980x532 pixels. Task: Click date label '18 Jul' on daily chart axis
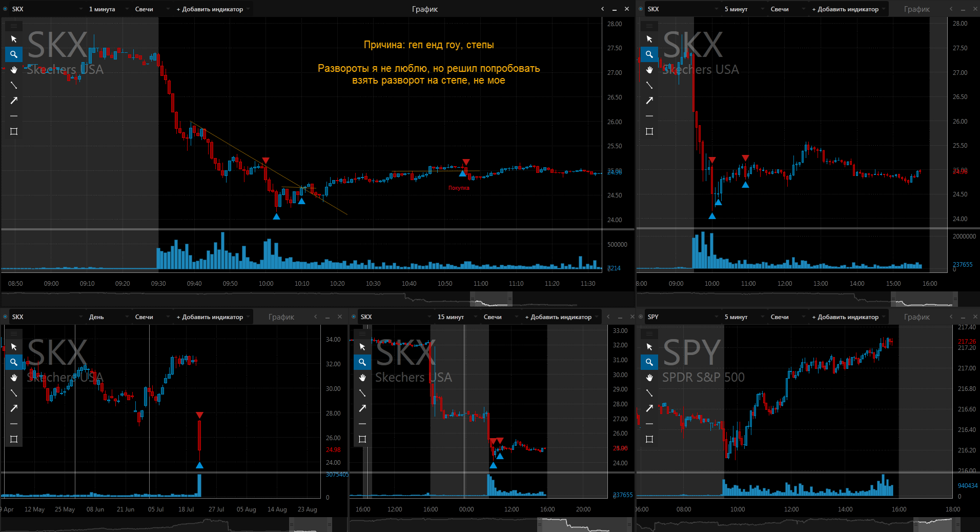[x=186, y=509]
